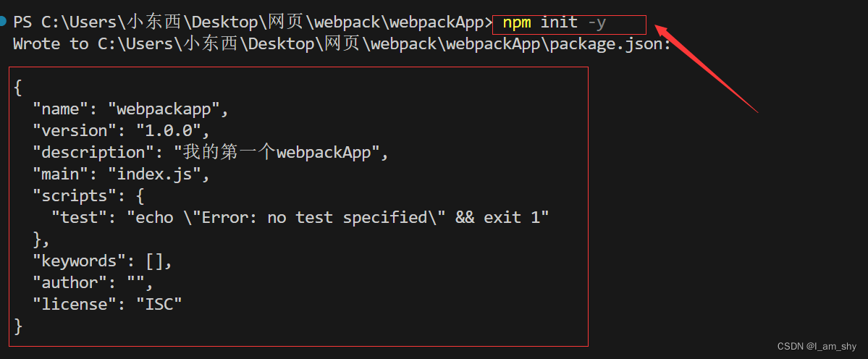Click the "version": "1.0.0" line
Viewport: 868px width, 359px height.
121,130
